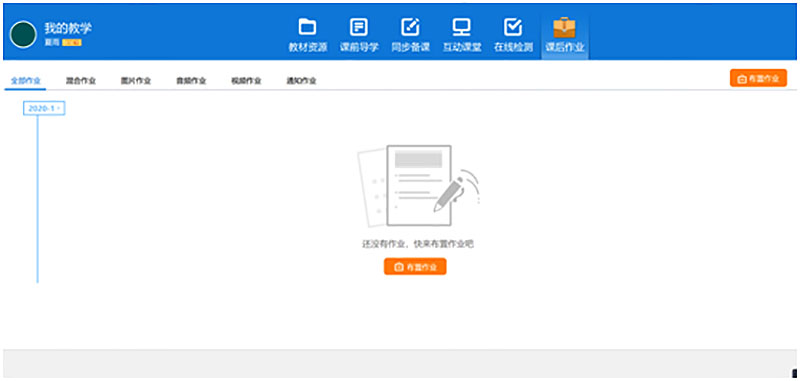The height and width of the screenshot is (381, 800).
Task: Open 在线检测 checkmark icon
Action: (x=513, y=27)
